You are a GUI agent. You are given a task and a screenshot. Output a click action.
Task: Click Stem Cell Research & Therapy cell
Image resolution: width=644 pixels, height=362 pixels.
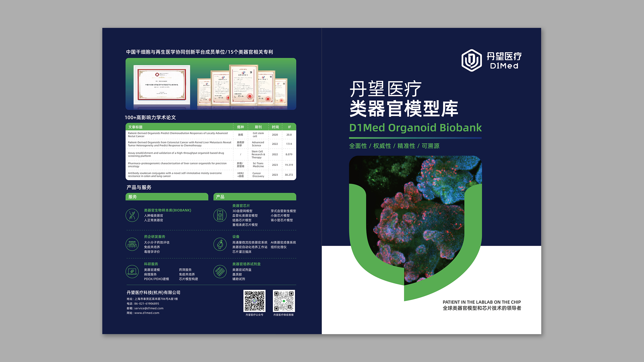click(x=258, y=154)
